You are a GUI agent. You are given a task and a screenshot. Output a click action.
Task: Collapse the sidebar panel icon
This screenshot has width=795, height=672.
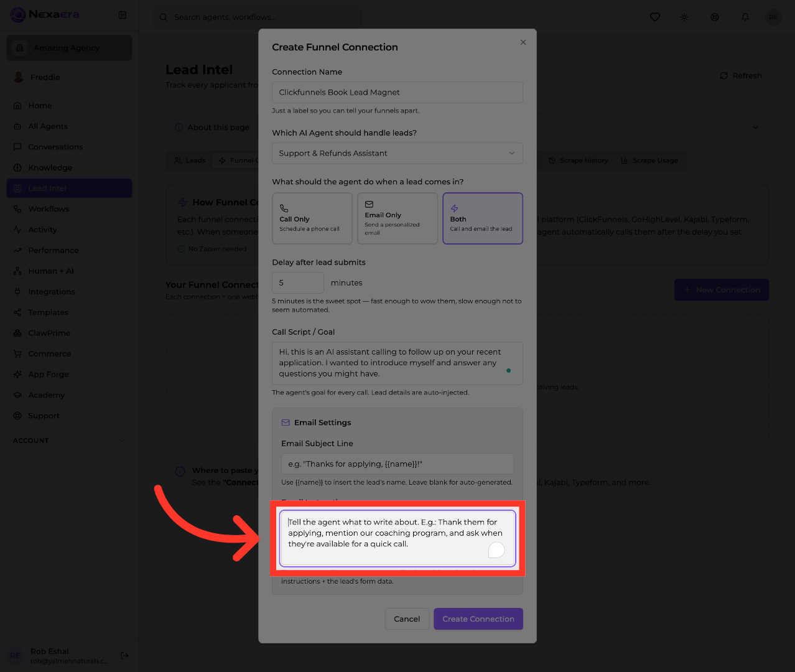123,15
